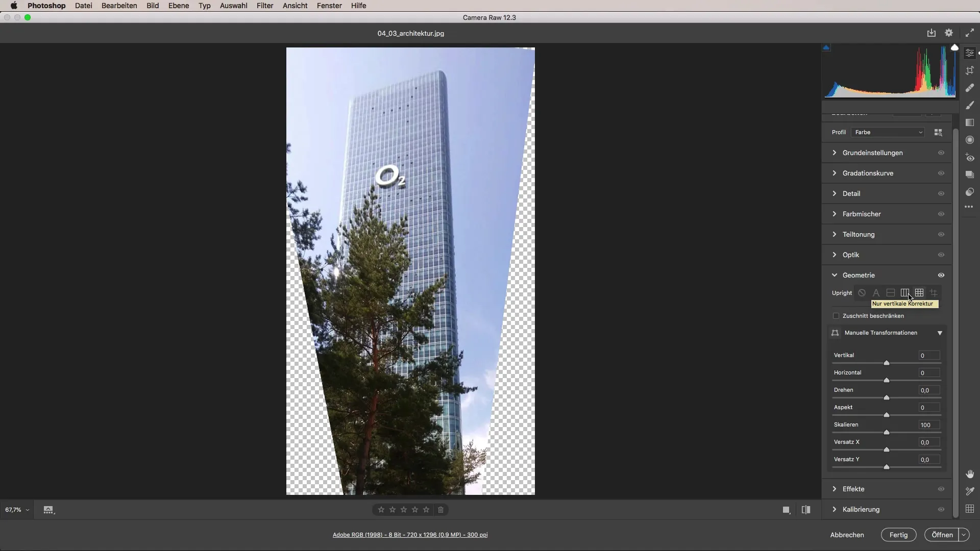The width and height of the screenshot is (980, 551).
Task: Expand the Effekte panel
Action: pos(835,489)
